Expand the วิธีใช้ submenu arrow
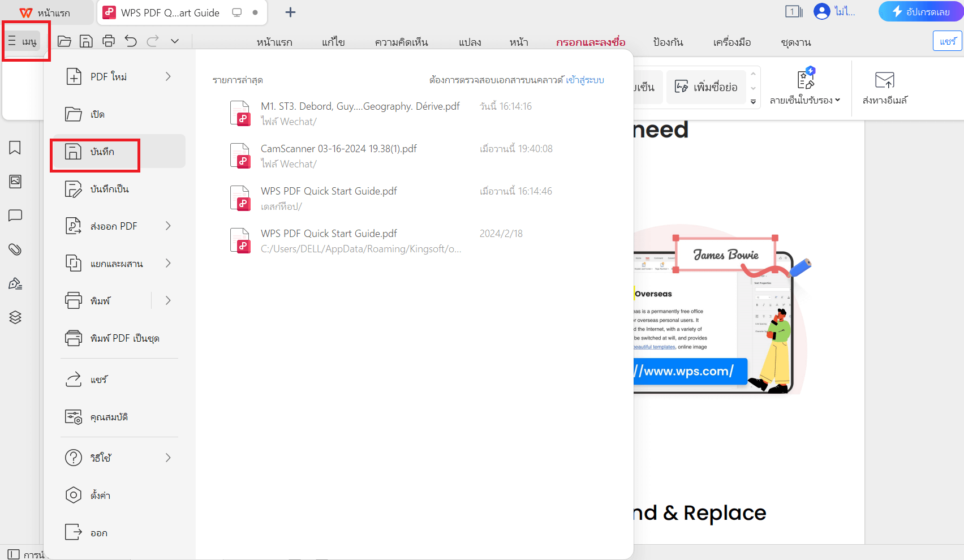Viewport: 964px width, 560px height. click(168, 458)
